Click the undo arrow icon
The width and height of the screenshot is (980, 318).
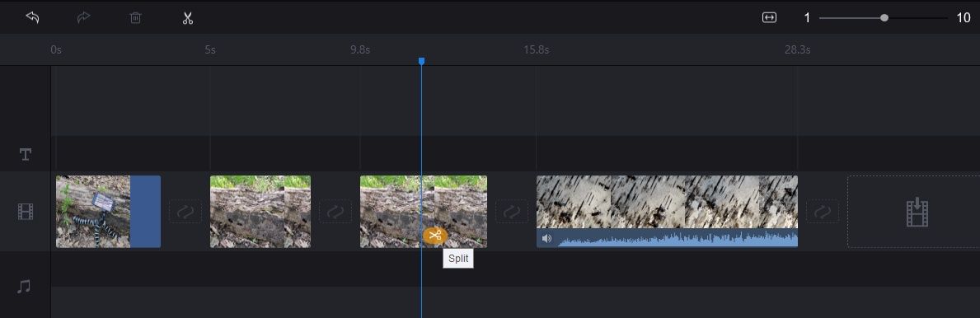click(x=32, y=17)
